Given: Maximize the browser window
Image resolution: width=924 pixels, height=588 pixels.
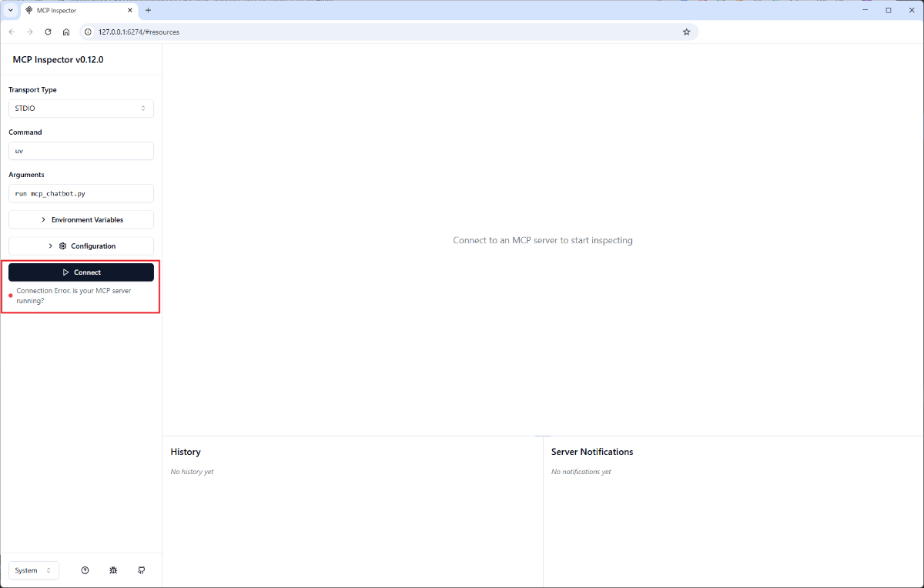Looking at the screenshot, I should [888, 10].
